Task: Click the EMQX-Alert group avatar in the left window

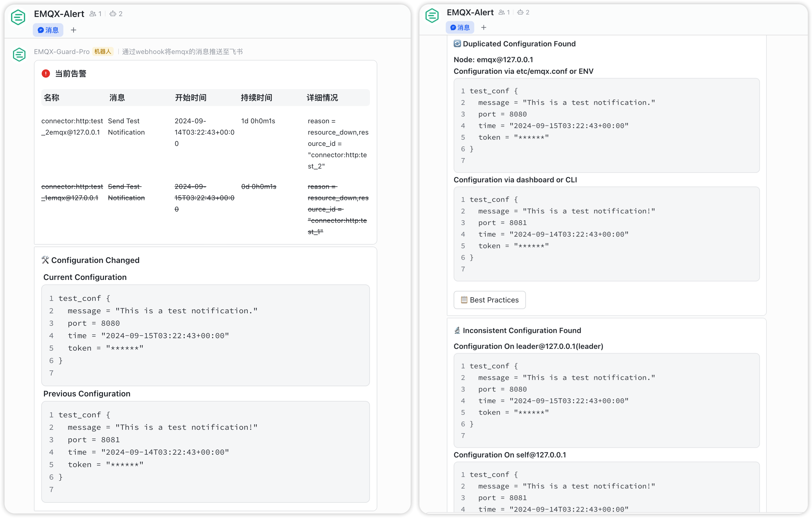Action: (x=18, y=17)
